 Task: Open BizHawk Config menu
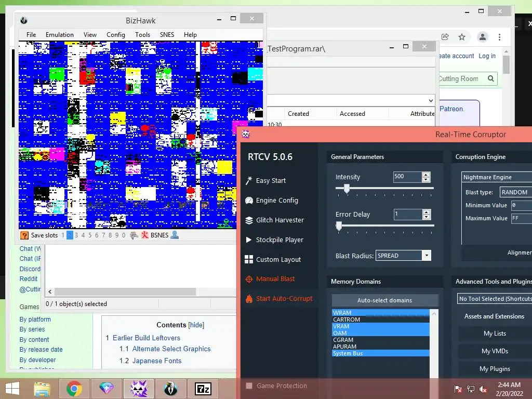click(116, 35)
